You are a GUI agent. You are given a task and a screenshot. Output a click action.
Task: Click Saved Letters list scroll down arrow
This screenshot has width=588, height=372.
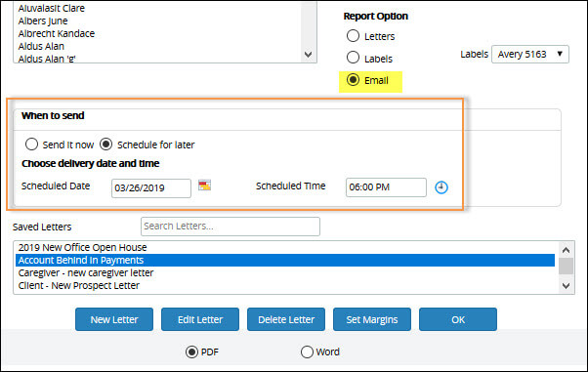[566, 286]
